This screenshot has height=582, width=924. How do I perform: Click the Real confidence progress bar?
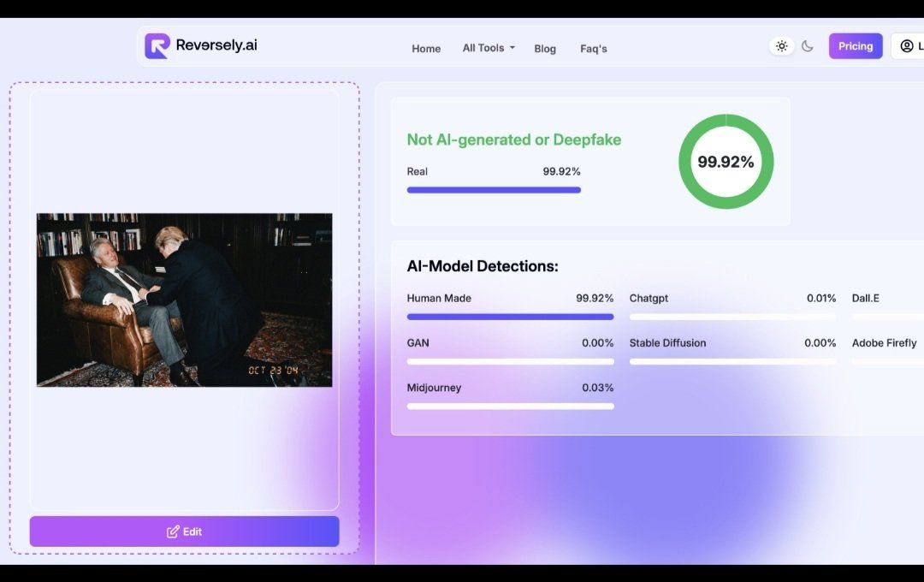pyautogui.click(x=494, y=190)
